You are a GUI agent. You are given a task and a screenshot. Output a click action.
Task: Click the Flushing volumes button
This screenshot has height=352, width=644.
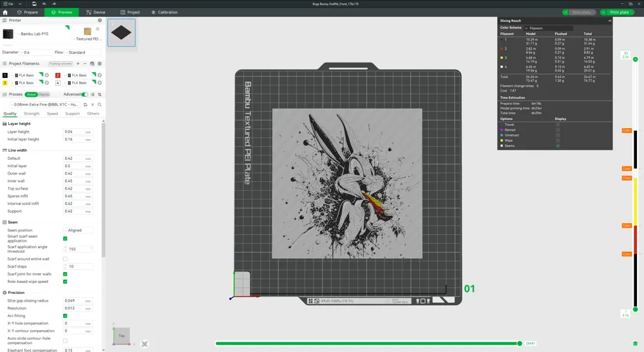pyautogui.click(x=61, y=64)
